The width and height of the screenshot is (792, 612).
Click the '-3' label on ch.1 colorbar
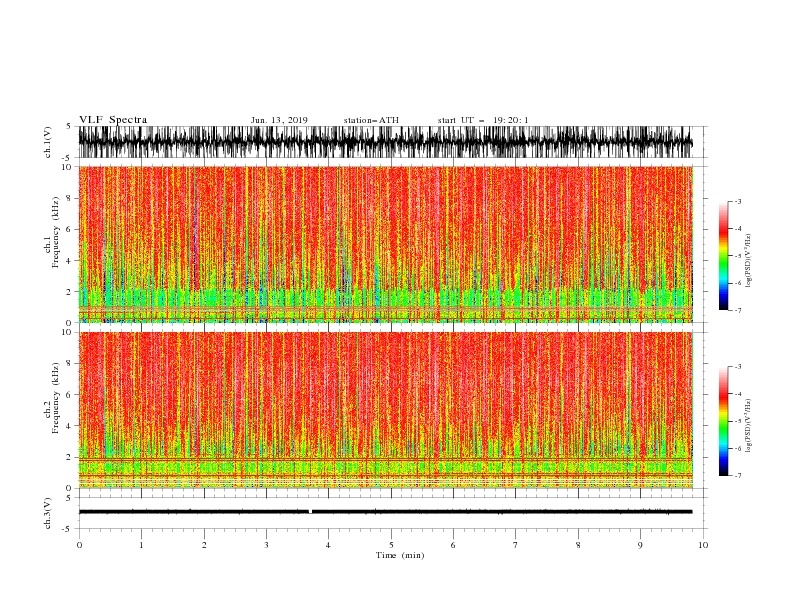pos(737,201)
